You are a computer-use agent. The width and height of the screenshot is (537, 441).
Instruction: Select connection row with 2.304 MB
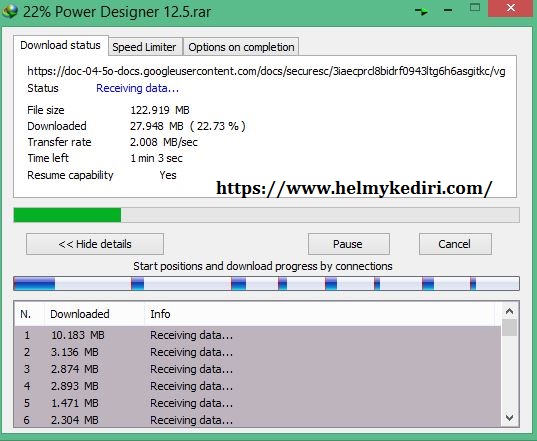(257, 420)
